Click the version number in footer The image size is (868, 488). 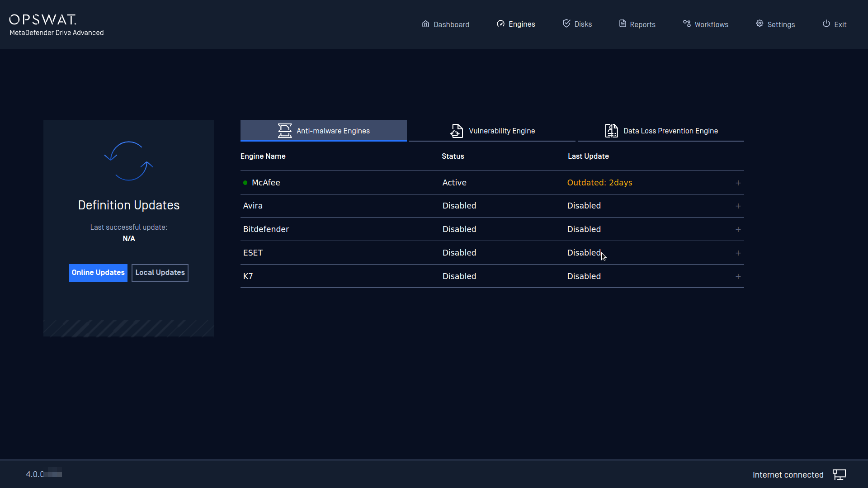43,474
